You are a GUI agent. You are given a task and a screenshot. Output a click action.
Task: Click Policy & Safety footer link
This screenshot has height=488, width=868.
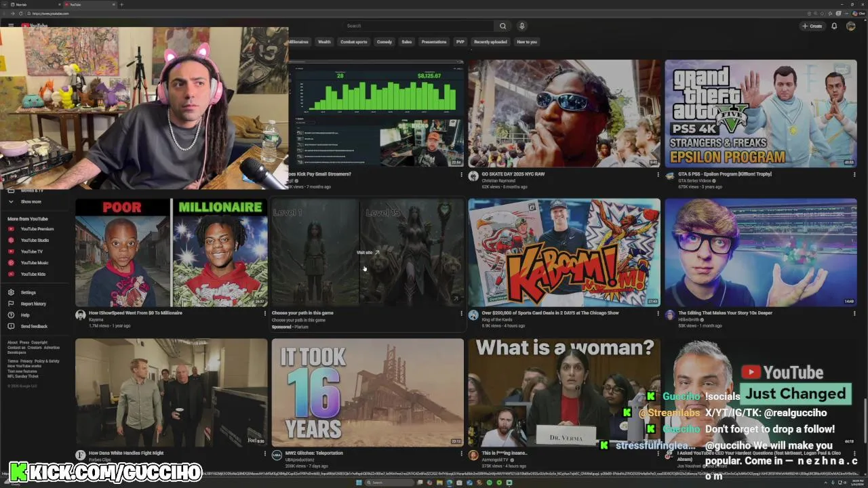[47, 361]
